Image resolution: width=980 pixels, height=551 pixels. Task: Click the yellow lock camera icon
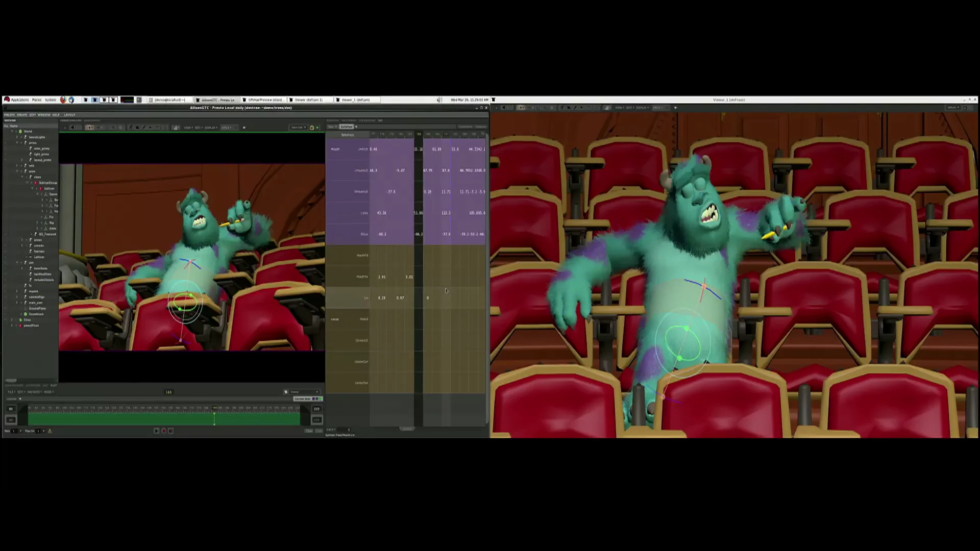[x=312, y=128]
